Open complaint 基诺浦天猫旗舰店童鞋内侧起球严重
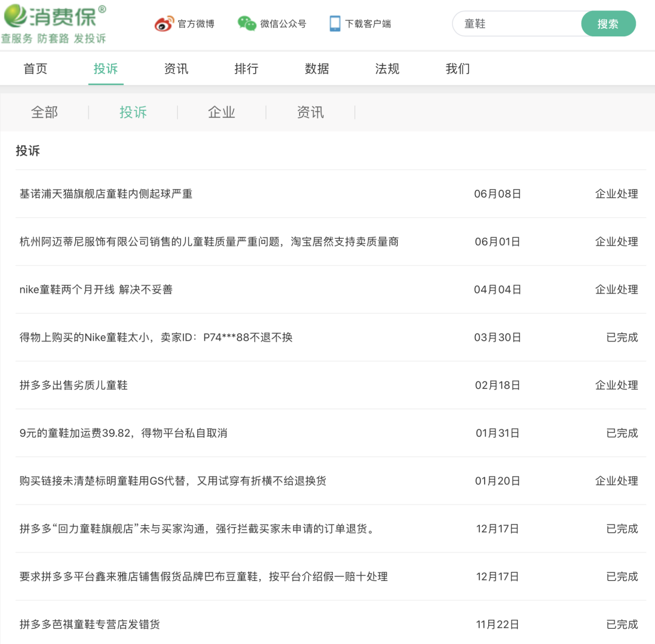 tap(106, 194)
